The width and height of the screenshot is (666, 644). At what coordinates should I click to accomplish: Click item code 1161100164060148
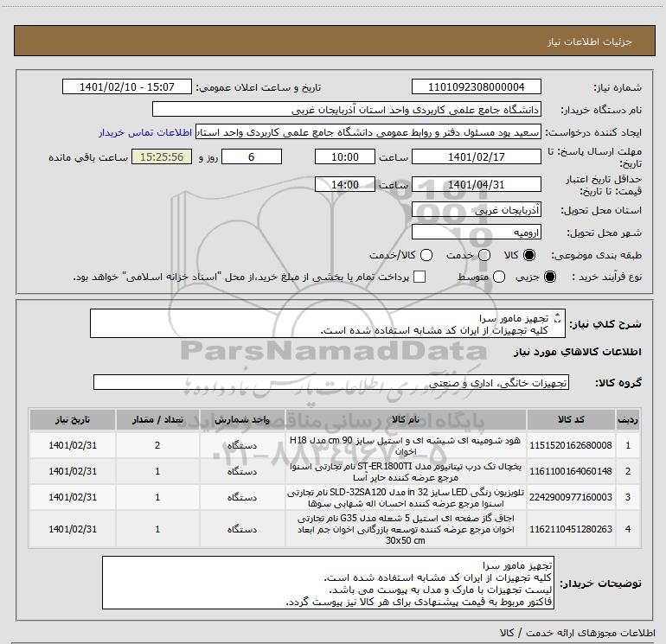coord(571,471)
